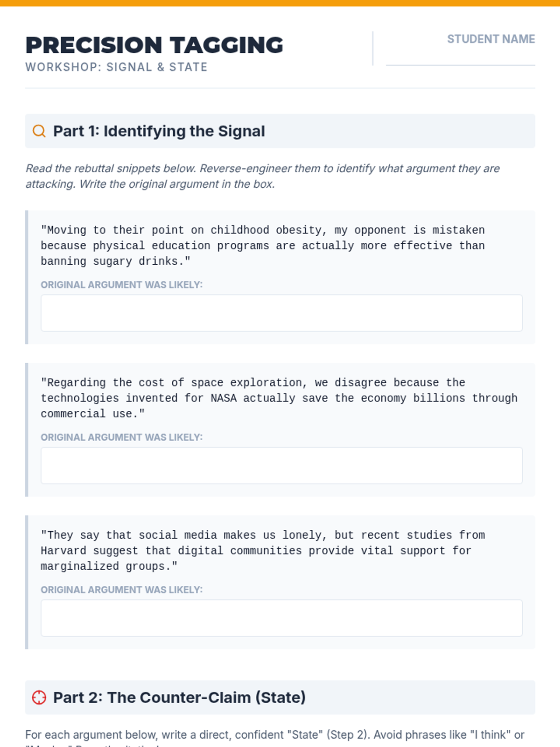Click the Part 2 instruction paragraph
The image size is (560, 747).
(274, 735)
